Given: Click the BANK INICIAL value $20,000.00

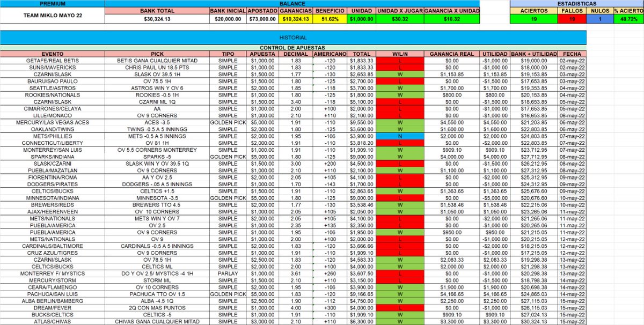Looking at the screenshot, I should click(228, 18).
